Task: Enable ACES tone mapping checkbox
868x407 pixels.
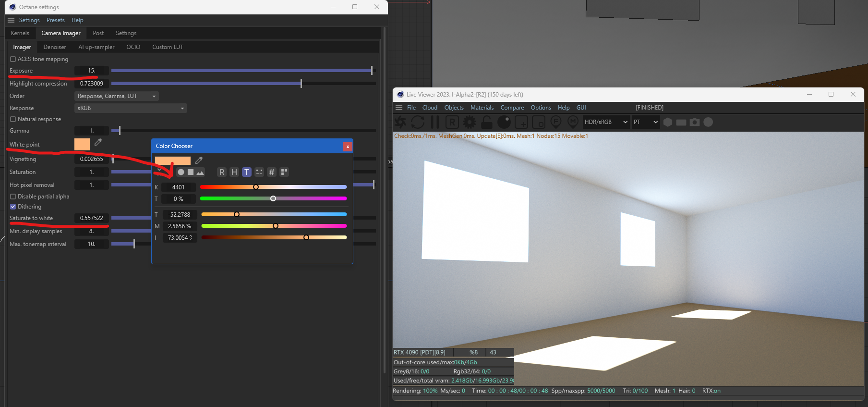Action: (x=13, y=59)
